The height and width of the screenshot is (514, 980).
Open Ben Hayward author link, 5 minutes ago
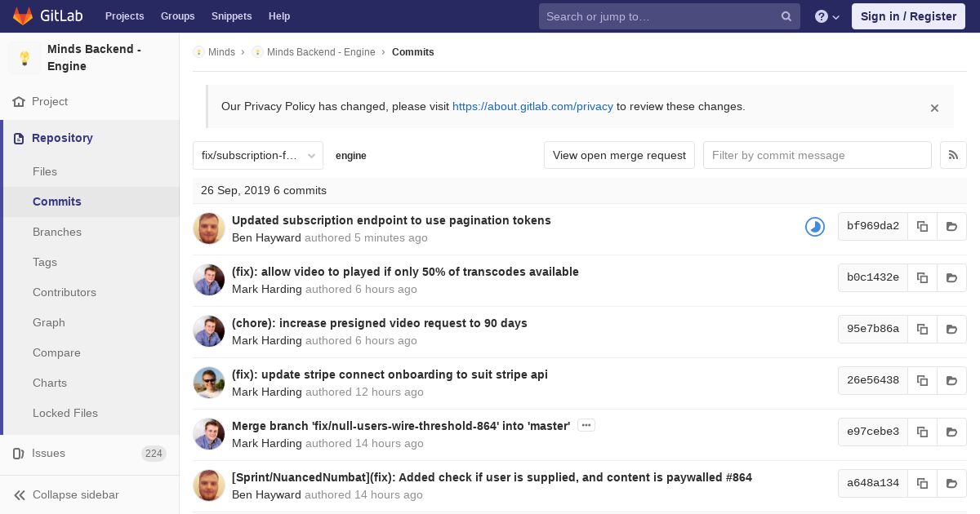[x=266, y=238]
